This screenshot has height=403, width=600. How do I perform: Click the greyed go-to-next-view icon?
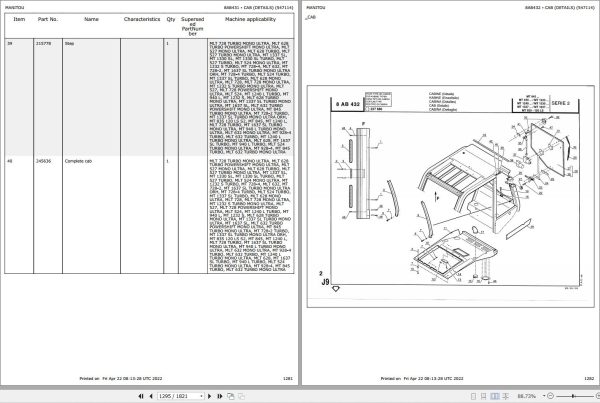[x=241, y=396]
